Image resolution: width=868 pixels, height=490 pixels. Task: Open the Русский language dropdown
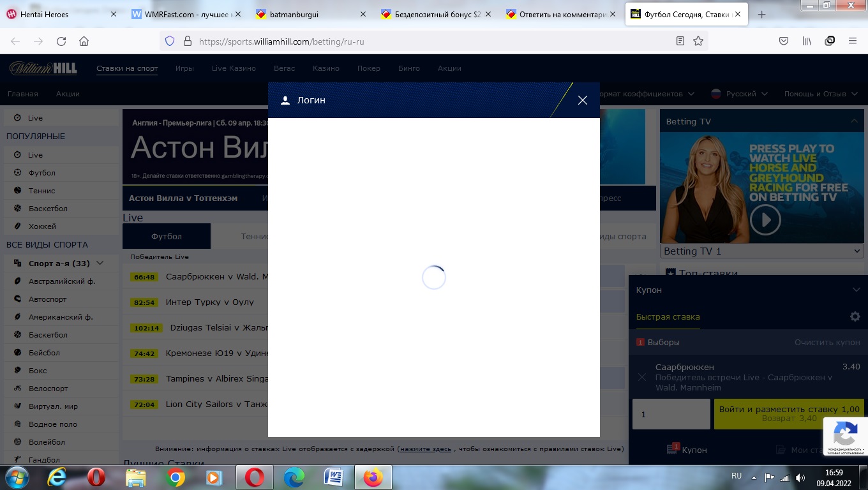(x=740, y=94)
